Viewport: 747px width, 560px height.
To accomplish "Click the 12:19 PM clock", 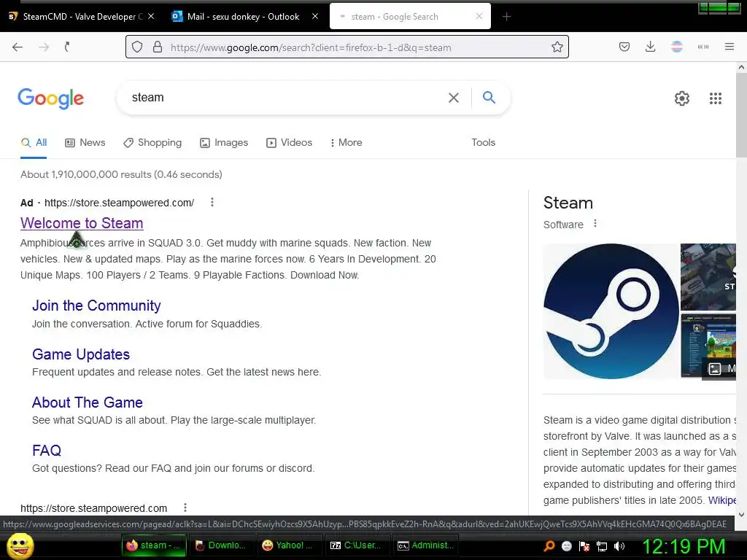I will pos(684,546).
